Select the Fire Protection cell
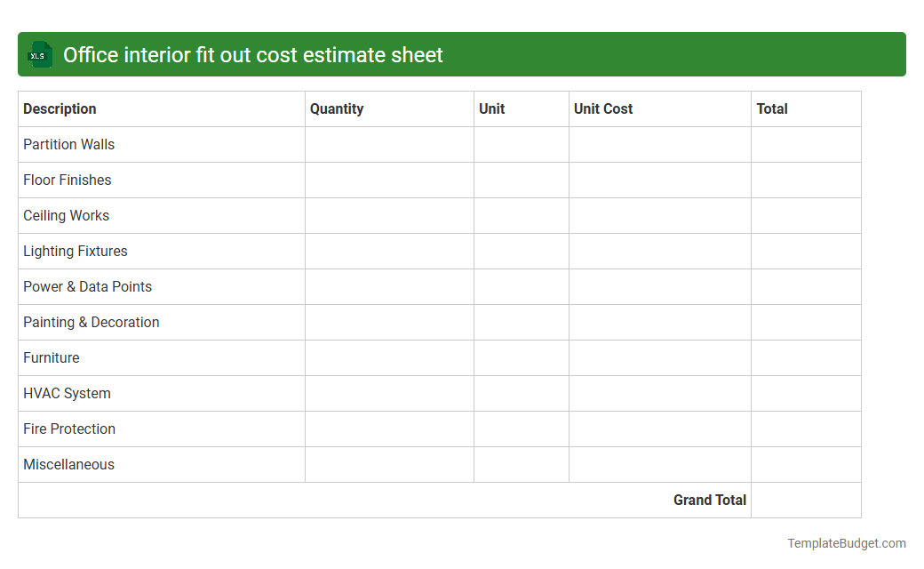The image size is (924, 569). 69,429
